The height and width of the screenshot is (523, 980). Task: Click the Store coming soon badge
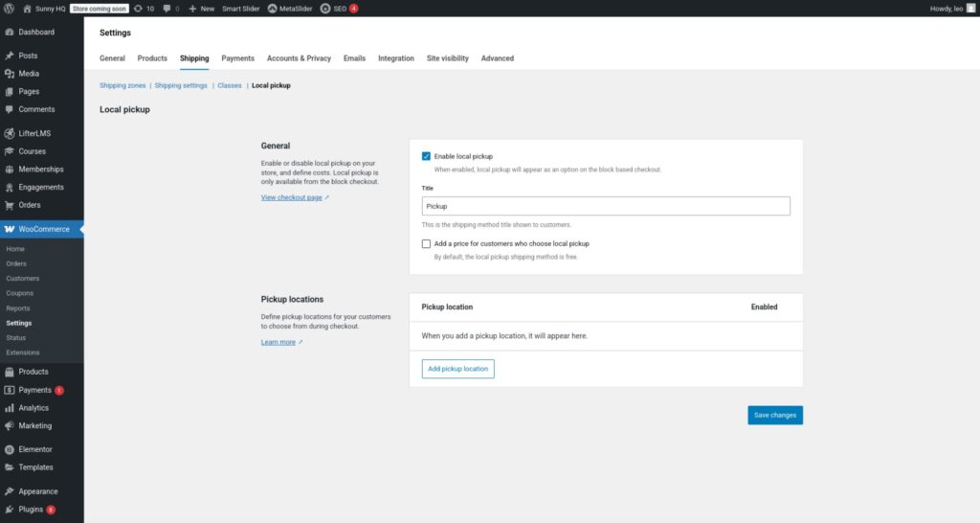[x=99, y=9]
